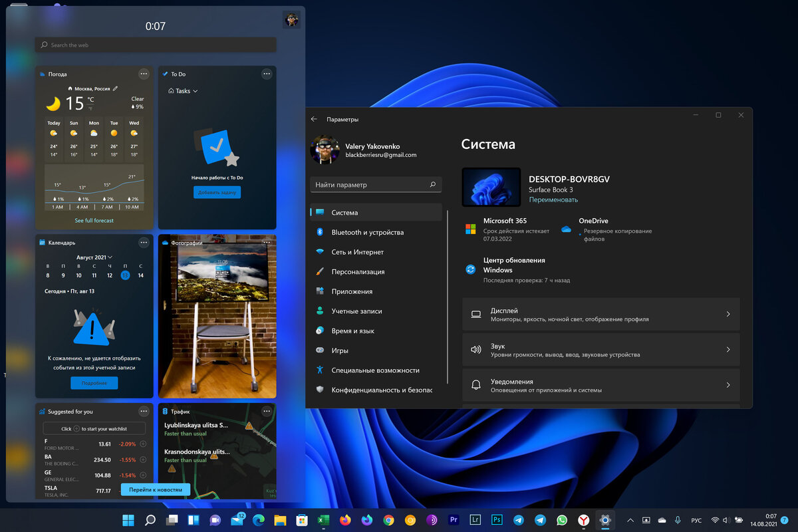Open Suggested for you widget options menu
798x532 pixels.
(144, 412)
